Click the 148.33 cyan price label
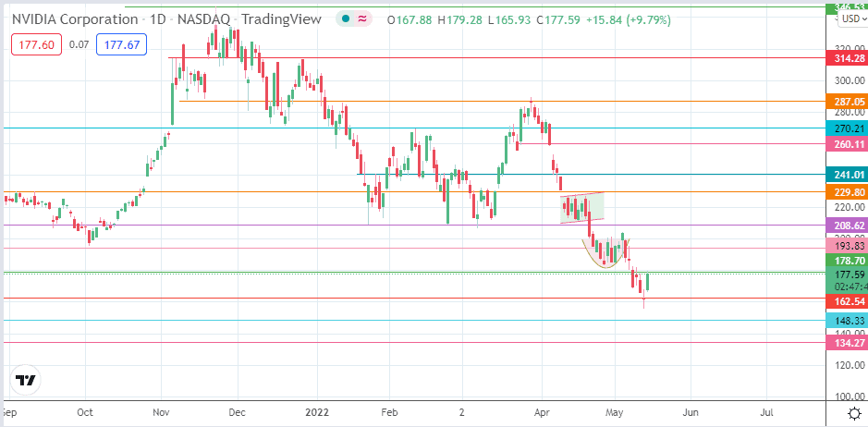This screenshot has width=868, height=427. coord(846,320)
